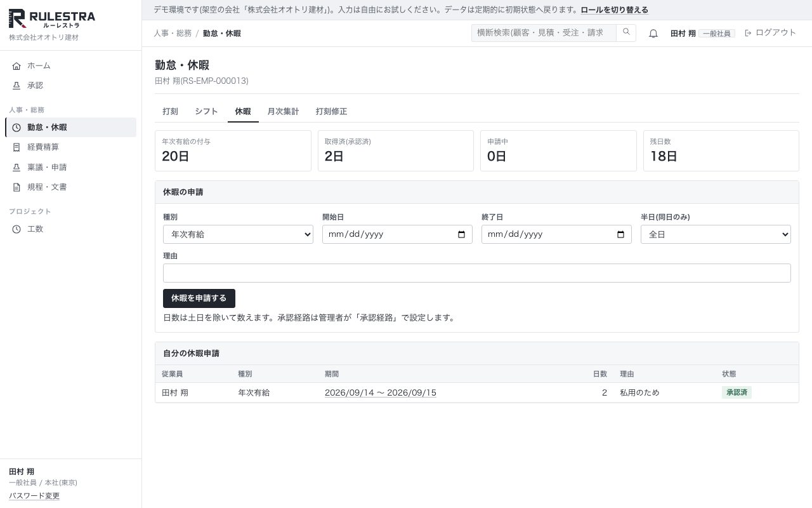
Task: Open the 2026/09/14 〜 2026/09/15 leave request
Action: click(x=380, y=393)
